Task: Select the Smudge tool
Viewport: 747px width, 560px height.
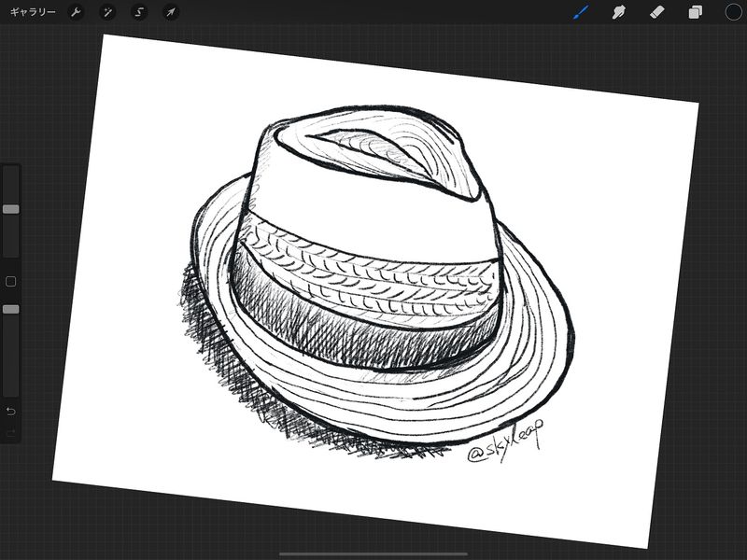Action: 618,12
